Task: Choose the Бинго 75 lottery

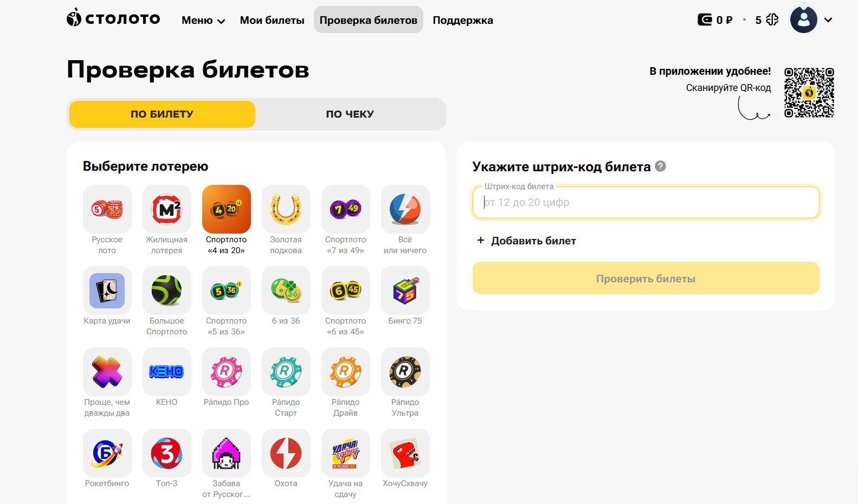Action: pos(405,290)
